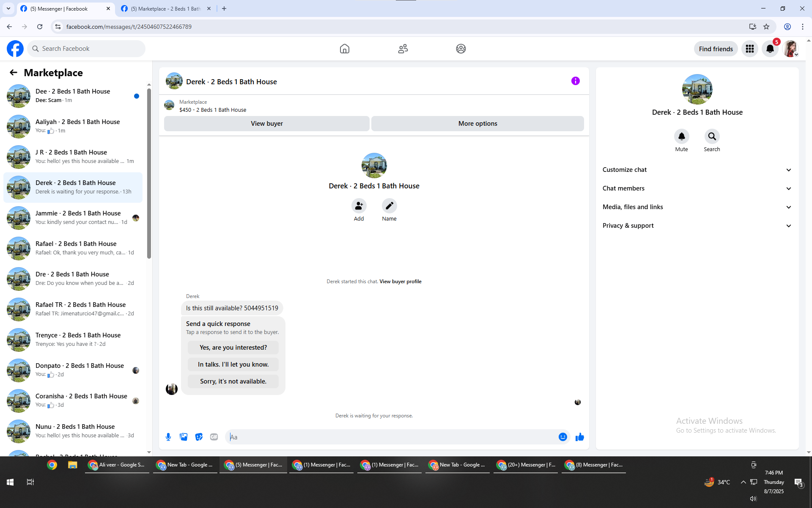Open Chrome tab search dropdown
The image size is (812, 508).
(8, 8)
